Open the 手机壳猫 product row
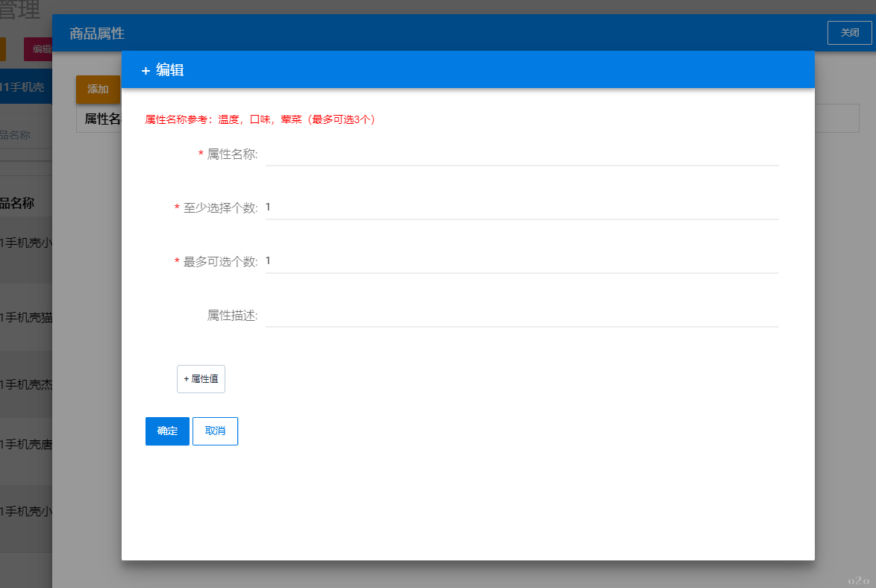Viewport: 876px width, 588px height. [x=26, y=318]
